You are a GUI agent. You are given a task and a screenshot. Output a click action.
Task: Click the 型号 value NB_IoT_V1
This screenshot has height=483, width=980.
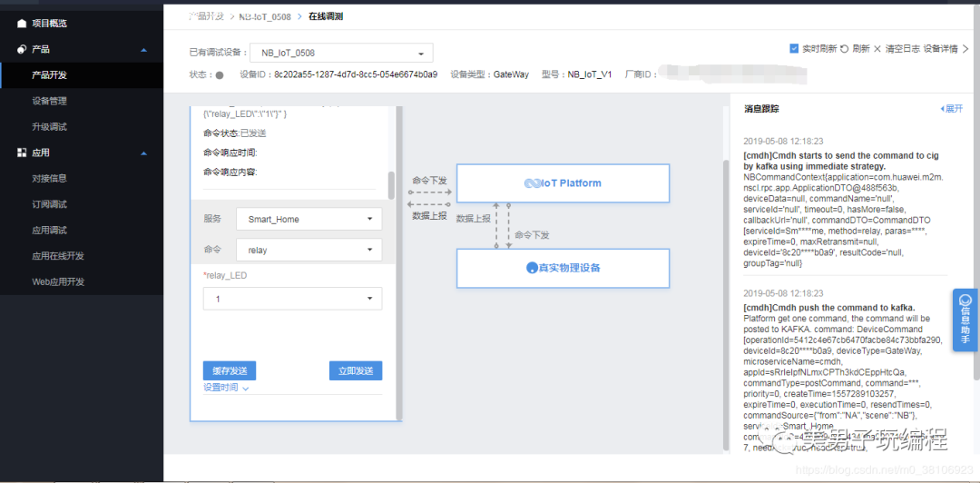(x=590, y=74)
